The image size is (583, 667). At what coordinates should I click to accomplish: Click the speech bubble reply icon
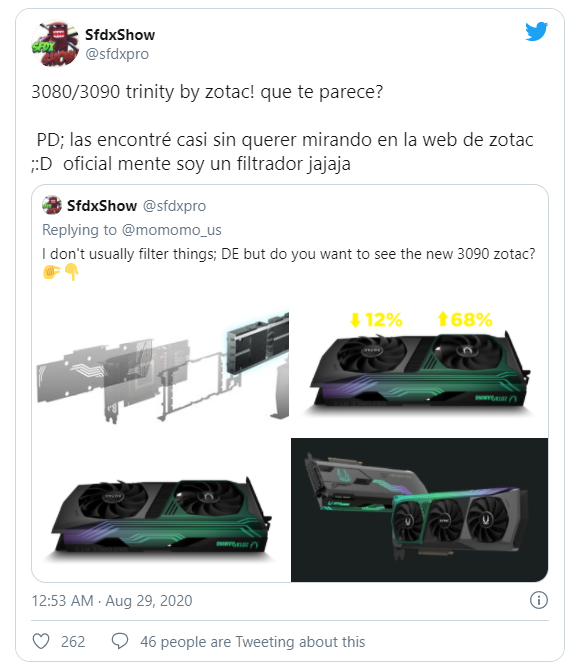120,641
